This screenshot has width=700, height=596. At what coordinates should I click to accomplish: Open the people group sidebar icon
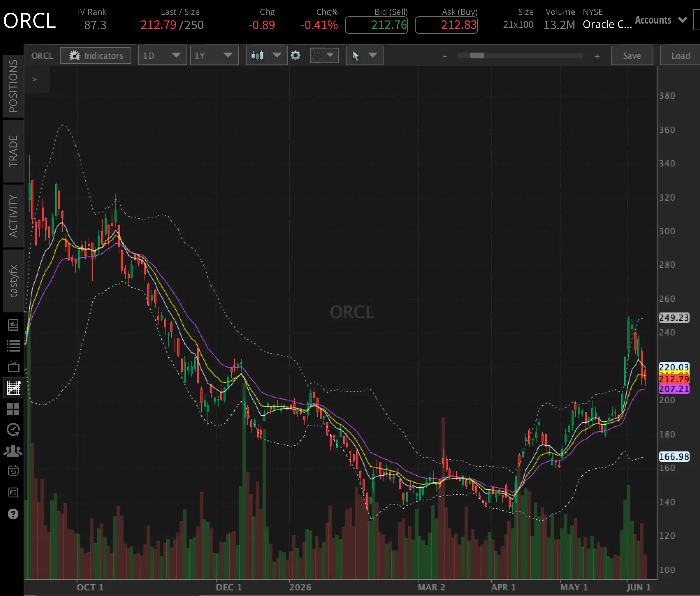tap(13, 451)
